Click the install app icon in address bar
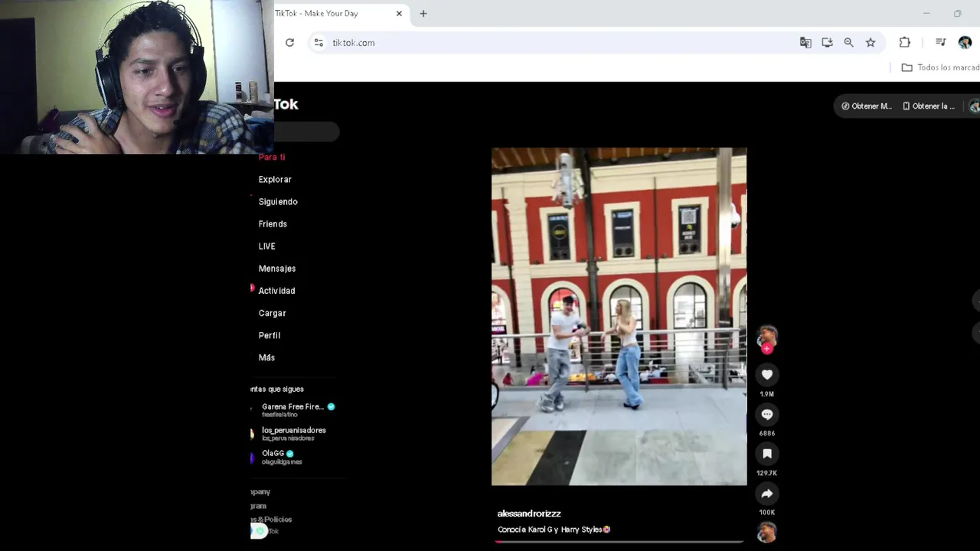The height and width of the screenshot is (551, 980). (x=827, y=43)
